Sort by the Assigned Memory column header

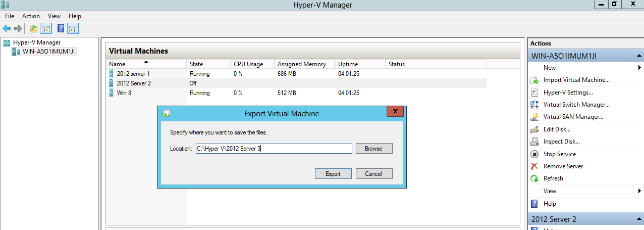pyautogui.click(x=305, y=64)
